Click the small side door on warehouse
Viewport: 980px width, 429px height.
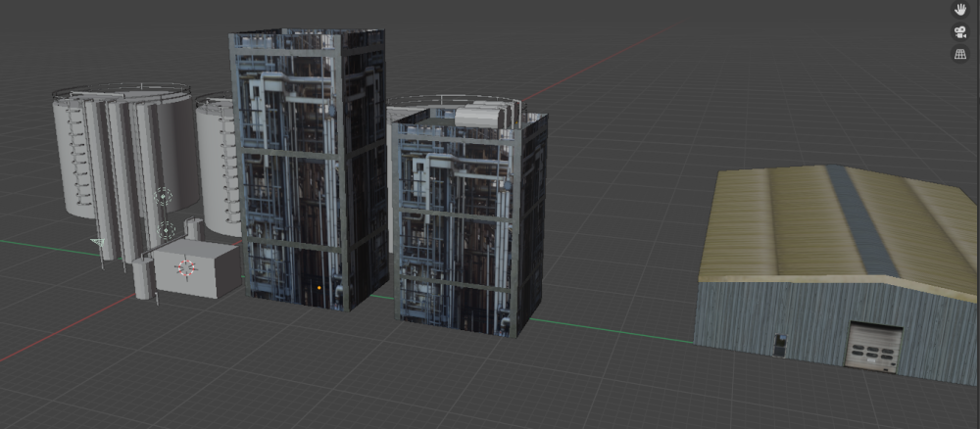point(779,344)
